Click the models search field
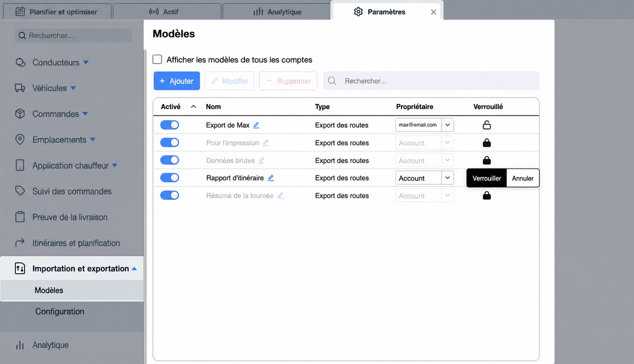 click(431, 81)
